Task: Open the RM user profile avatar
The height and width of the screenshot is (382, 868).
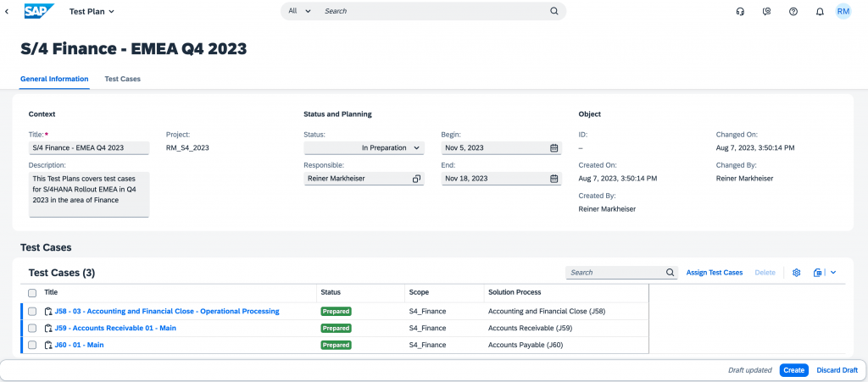Action: tap(843, 11)
